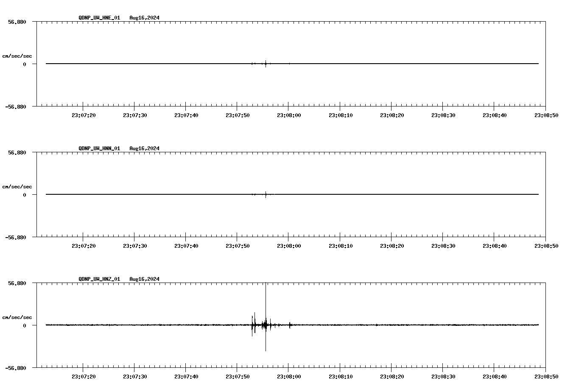Click 23:07:30 time label under HNN plot
Viewport: 576px width, 392px height.
click(x=135, y=246)
